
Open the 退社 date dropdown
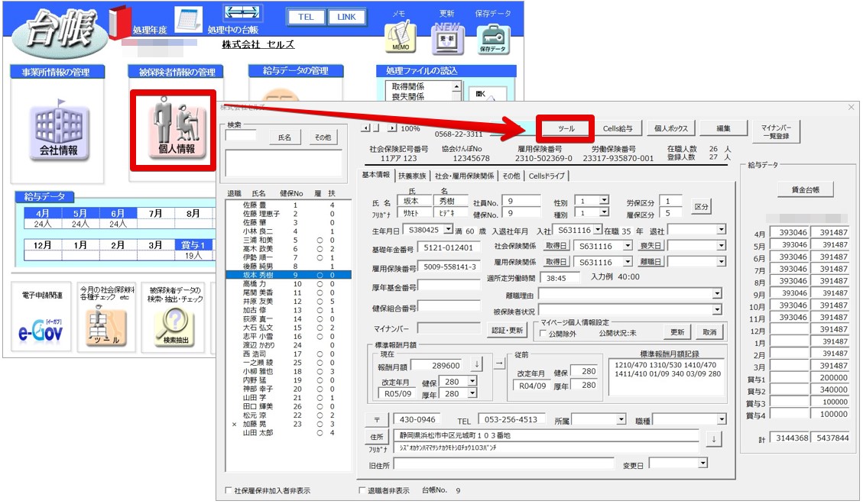point(721,230)
